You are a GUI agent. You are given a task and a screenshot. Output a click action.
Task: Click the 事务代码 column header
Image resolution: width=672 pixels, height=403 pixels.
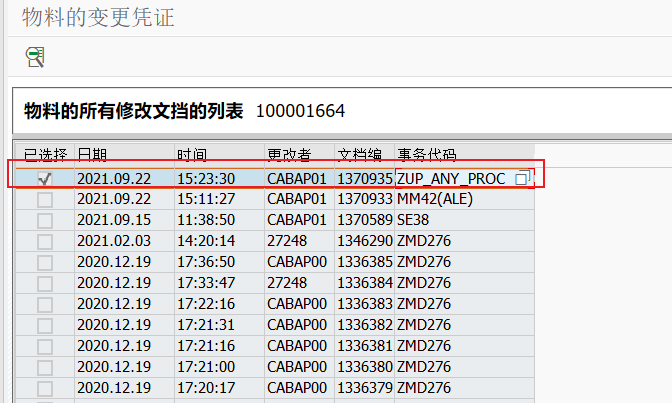click(x=465, y=154)
